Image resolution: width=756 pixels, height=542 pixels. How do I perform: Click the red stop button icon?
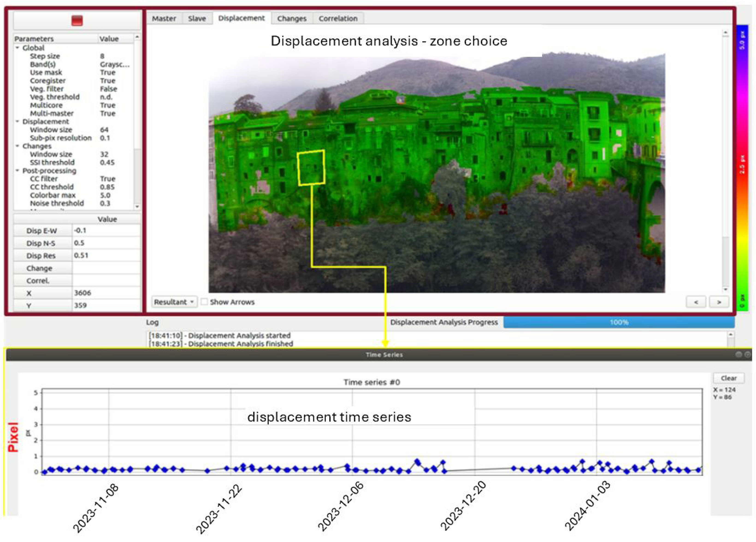pyautogui.click(x=77, y=21)
